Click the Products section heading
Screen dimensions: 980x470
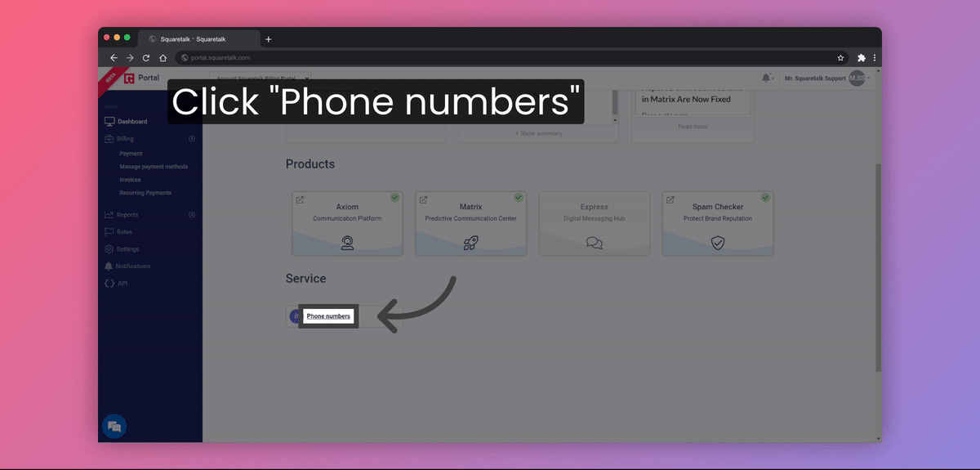310,164
